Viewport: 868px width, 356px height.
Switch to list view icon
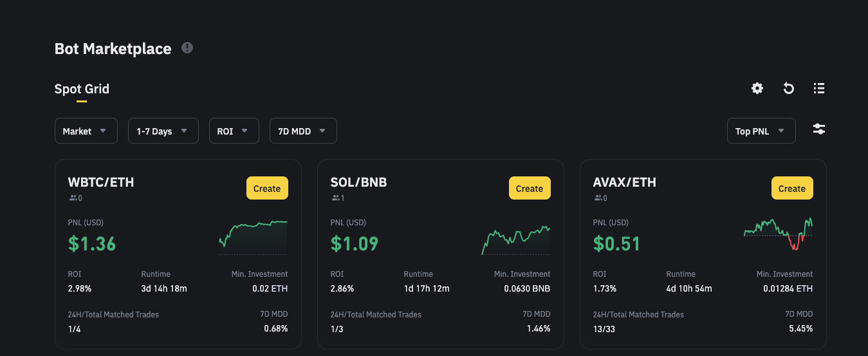(x=818, y=89)
